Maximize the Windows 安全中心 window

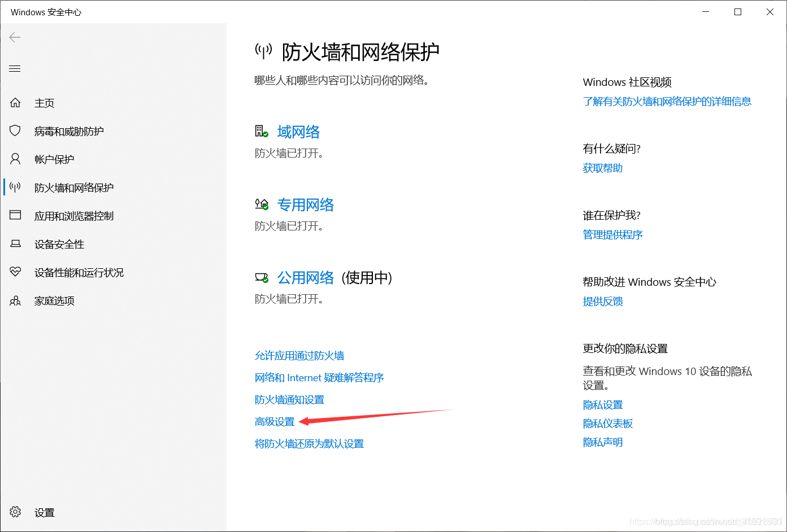pos(738,12)
